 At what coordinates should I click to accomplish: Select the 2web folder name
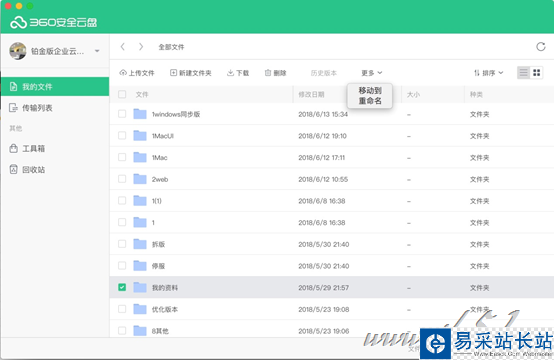click(160, 179)
